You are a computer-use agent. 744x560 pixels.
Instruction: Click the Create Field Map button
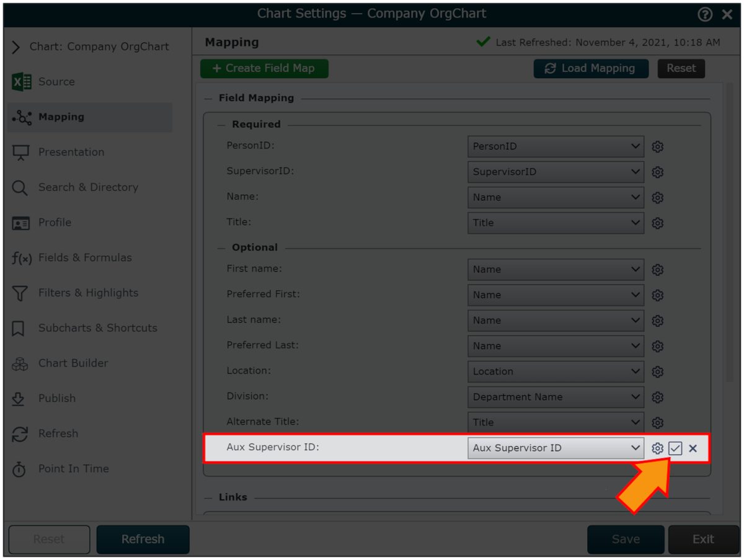(264, 68)
